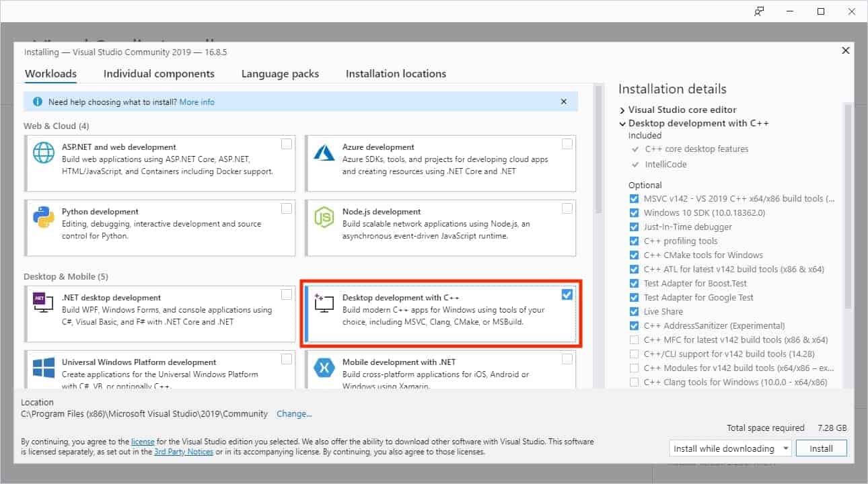
Task: Open the license link
Action: 143,442
